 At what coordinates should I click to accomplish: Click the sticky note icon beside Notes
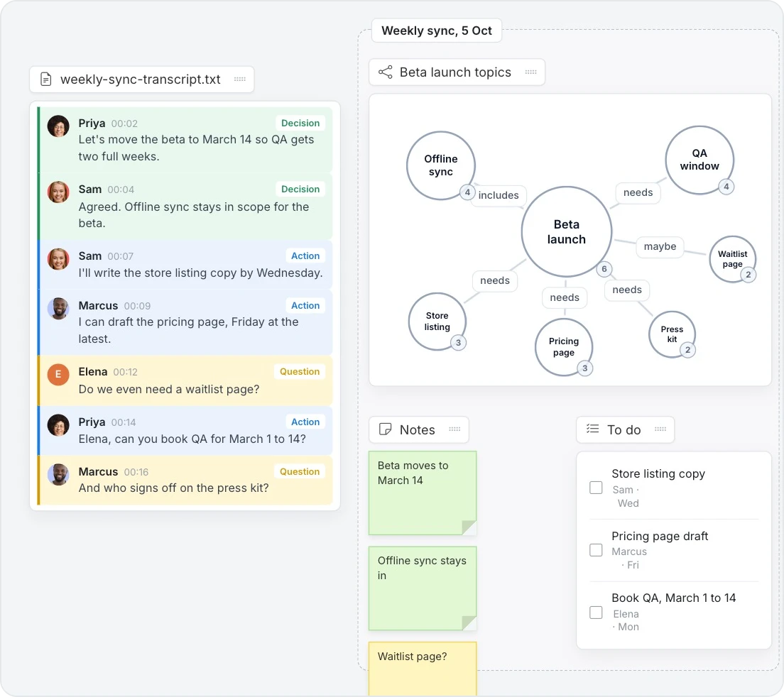pyautogui.click(x=385, y=429)
